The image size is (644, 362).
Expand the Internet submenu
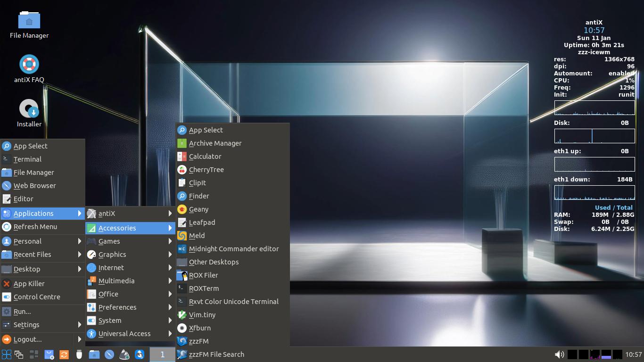(x=110, y=267)
